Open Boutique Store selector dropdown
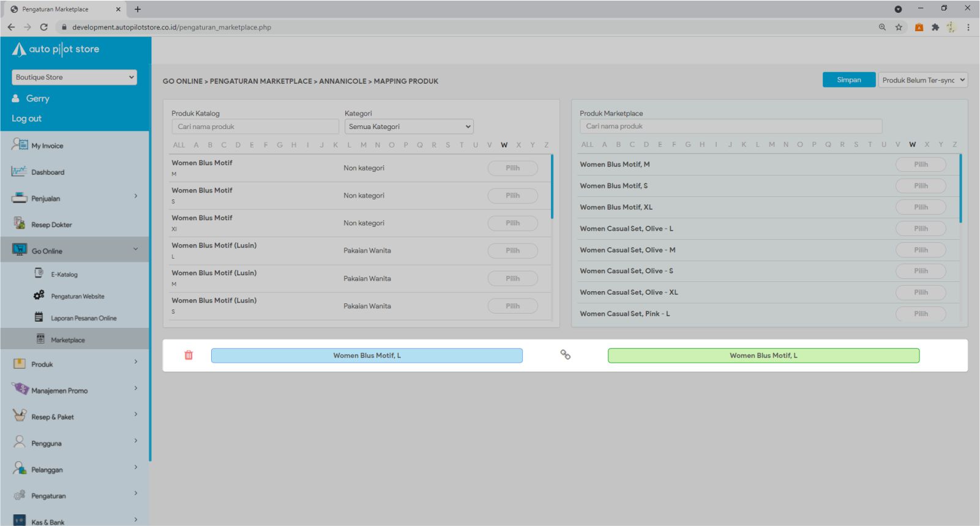The height and width of the screenshot is (526, 980). point(74,77)
